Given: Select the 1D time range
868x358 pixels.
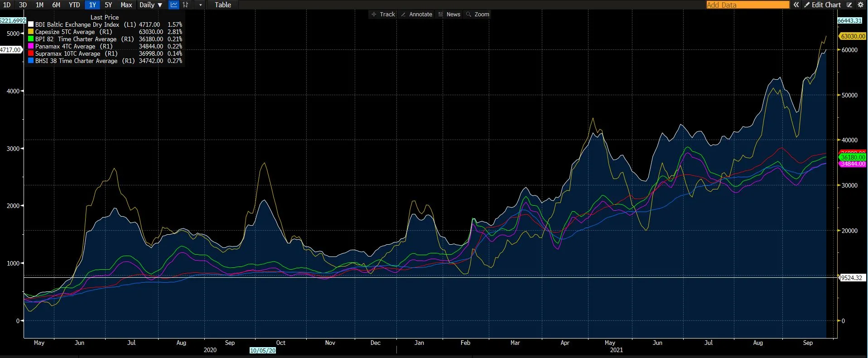Looking at the screenshot, I should point(7,5).
